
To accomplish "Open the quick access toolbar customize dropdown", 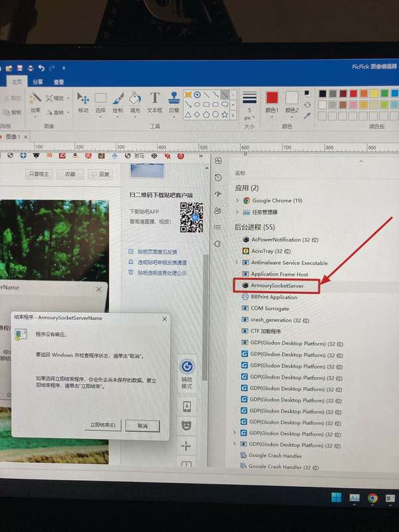I will click(x=63, y=68).
